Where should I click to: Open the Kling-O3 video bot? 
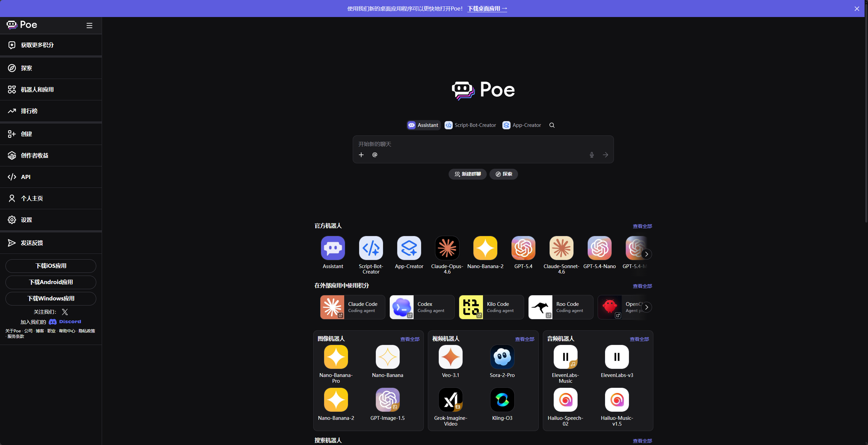point(502,400)
